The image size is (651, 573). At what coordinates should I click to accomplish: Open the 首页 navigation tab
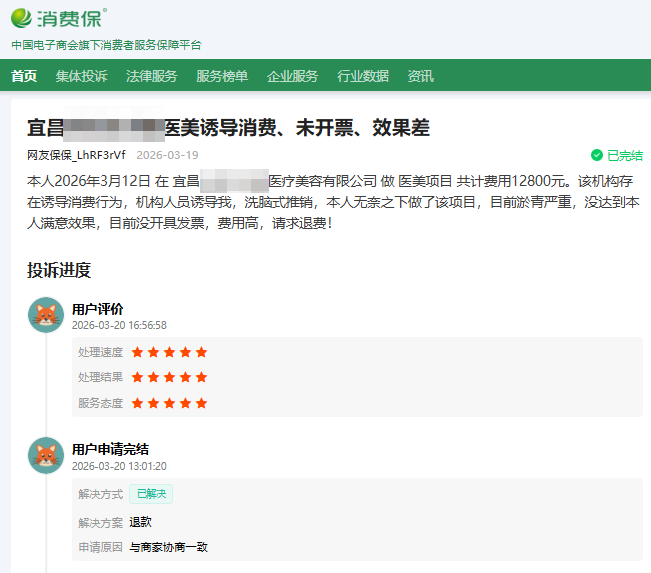coord(24,76)
